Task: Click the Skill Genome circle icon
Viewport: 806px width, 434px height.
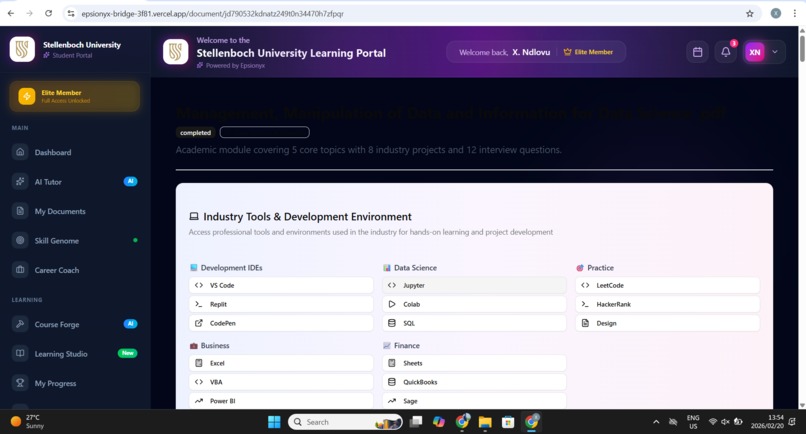Action: pos(20,240)
